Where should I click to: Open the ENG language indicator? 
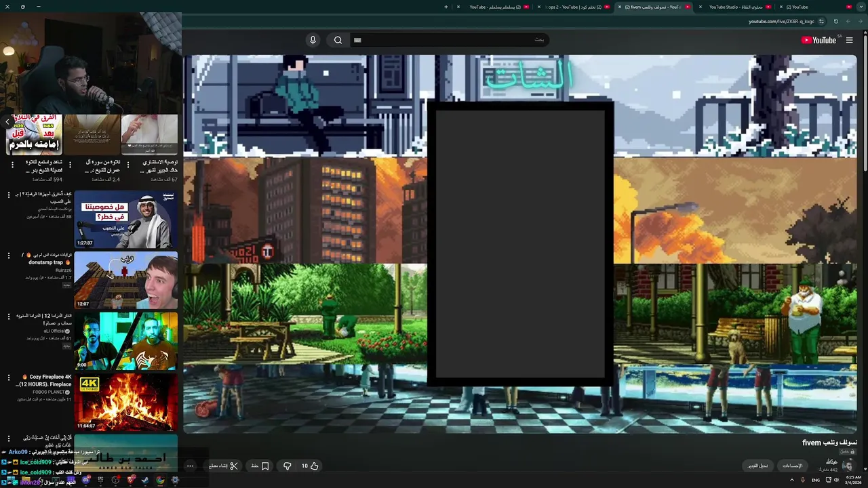coord(816,480)
